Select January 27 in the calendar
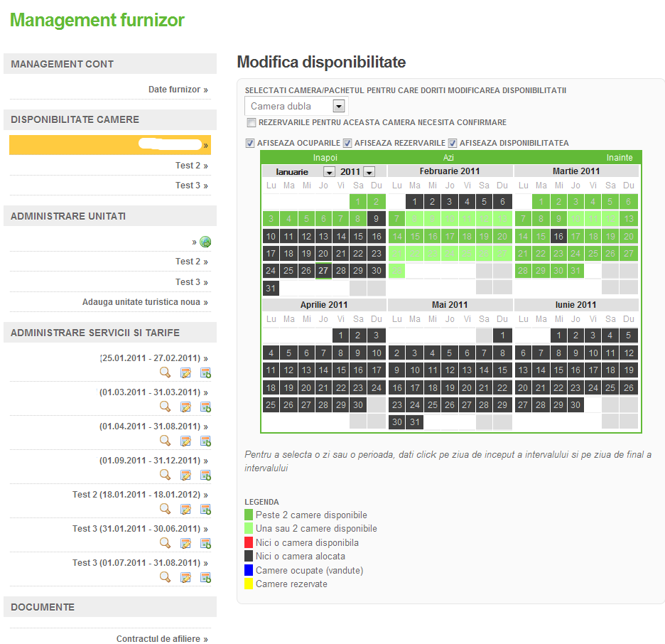The height and width of the screenshot is (644, 665). [x=323, y=271]
